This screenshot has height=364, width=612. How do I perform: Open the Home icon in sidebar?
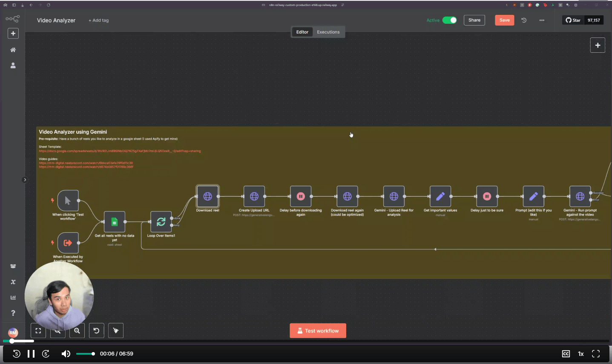tap(13, 50)
